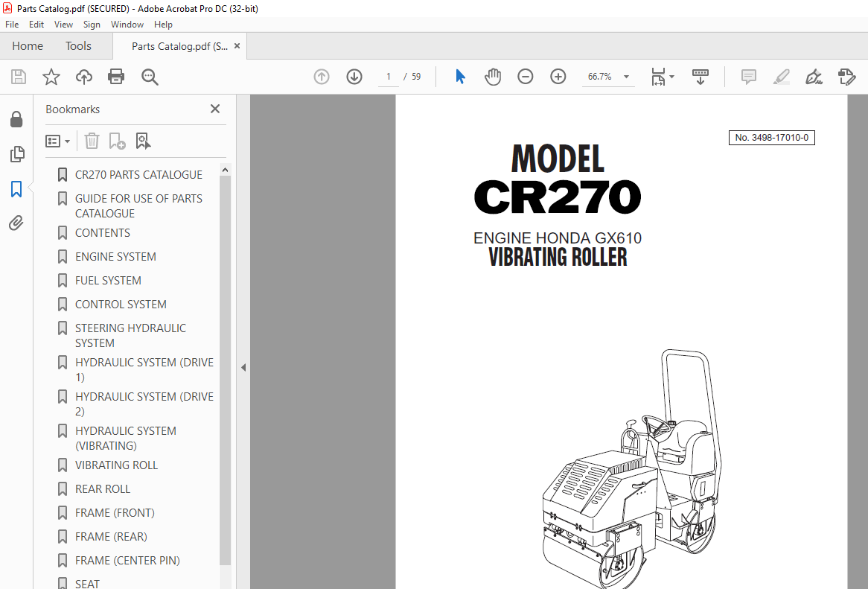Delete selected bookmark trash icon

pyautogui.click(x=92, y=141)
